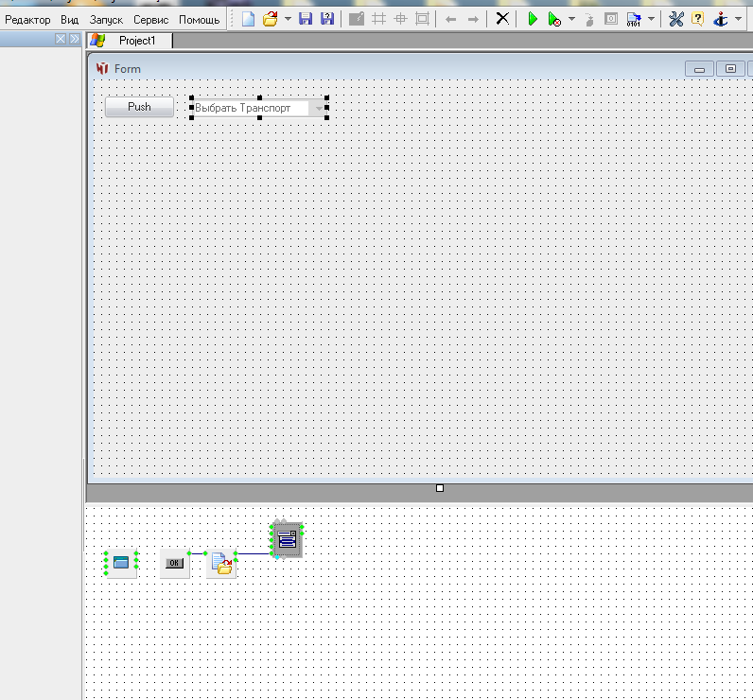Click the grayed step hand icon
Screen dimensions: 753x700
[589, 20]
